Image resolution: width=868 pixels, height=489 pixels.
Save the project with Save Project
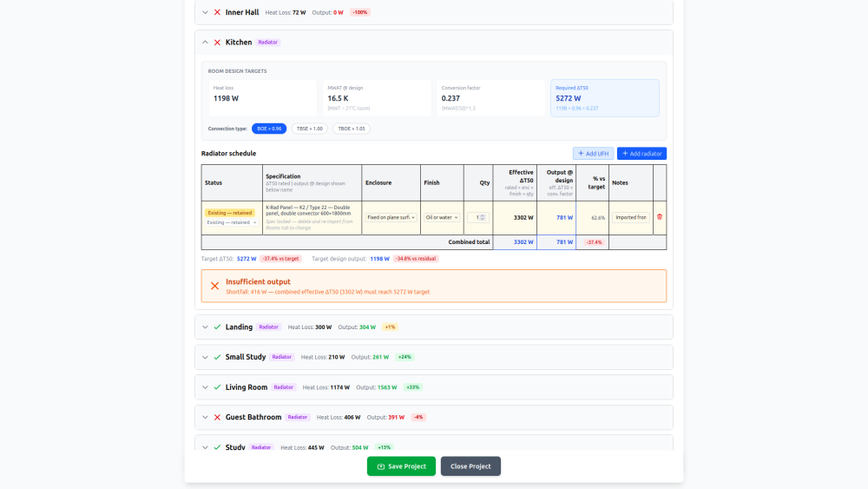pos(401,466)
